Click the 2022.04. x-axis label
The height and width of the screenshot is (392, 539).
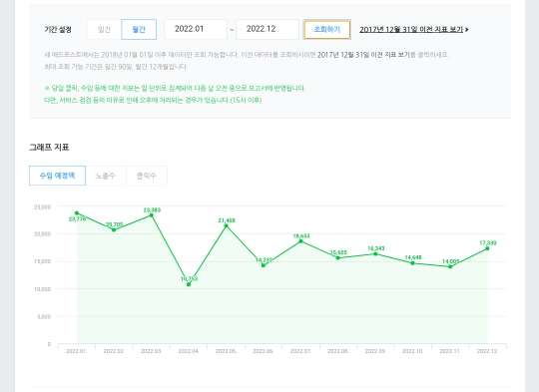coord(189,351)
